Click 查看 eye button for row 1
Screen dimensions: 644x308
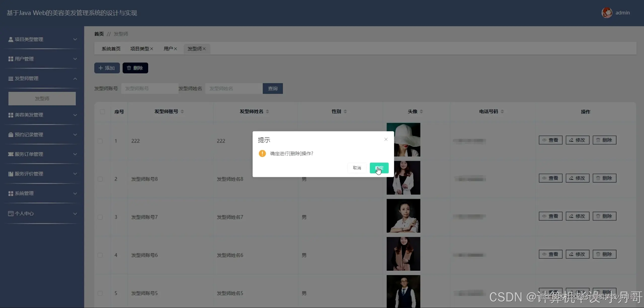(x=550, y=140)
